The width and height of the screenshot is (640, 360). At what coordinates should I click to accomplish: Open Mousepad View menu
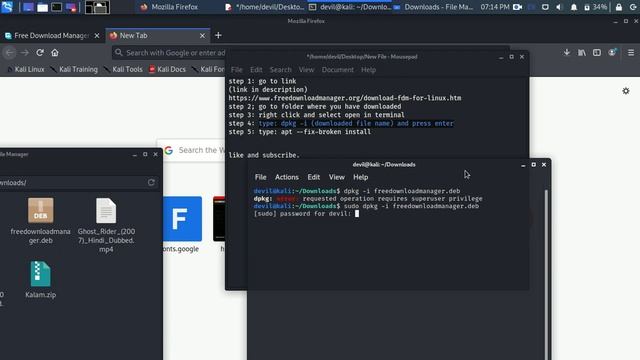pyautogui.click(x=306, y=70)
